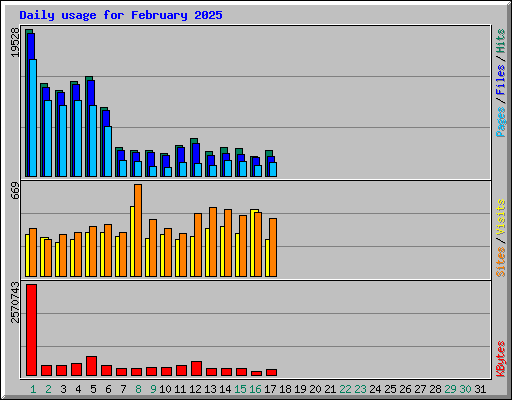Click day label 25 on the axis
This screenshot has height=400, width=512.
[390, 389]
